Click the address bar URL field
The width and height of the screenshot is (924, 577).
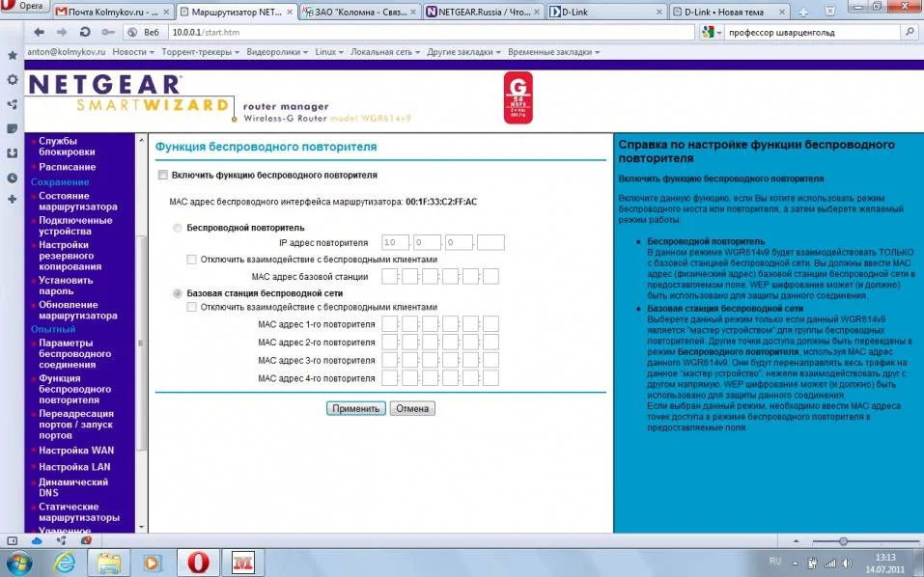[x=432, y=33]
